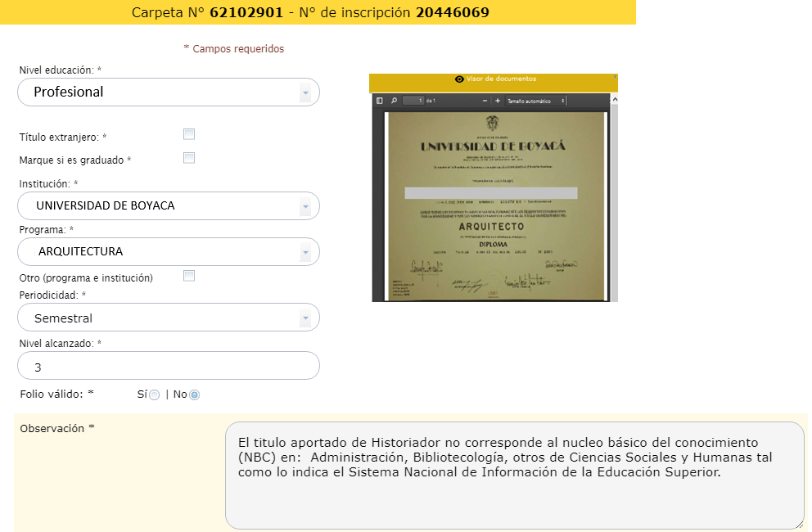Toggle the PDF viewer sidebar
Screen dimensions: 812x532
380,101
